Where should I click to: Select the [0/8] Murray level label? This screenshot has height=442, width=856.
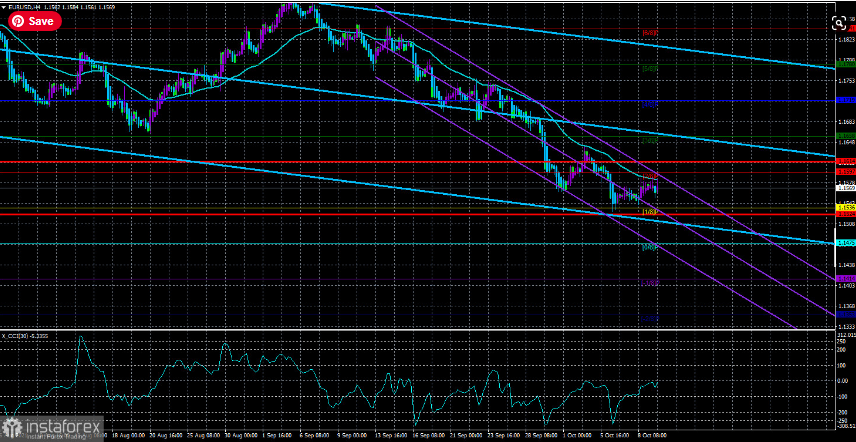(649, 247)
